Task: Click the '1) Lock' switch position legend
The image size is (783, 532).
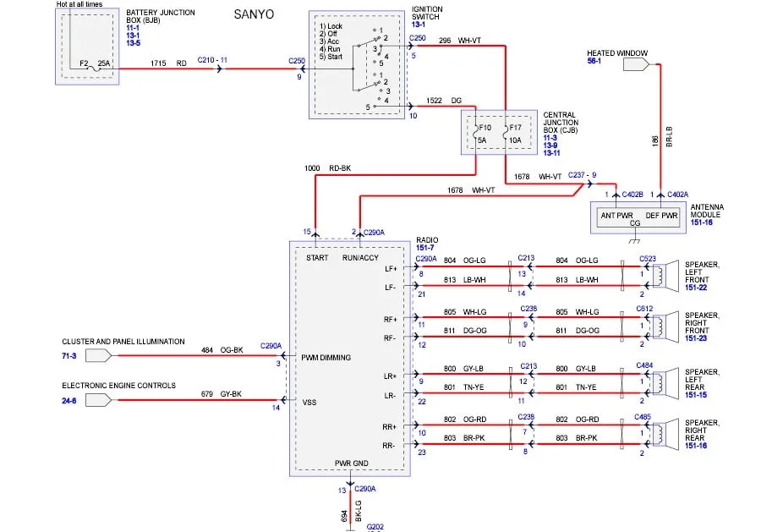Action: pos(331,26)
